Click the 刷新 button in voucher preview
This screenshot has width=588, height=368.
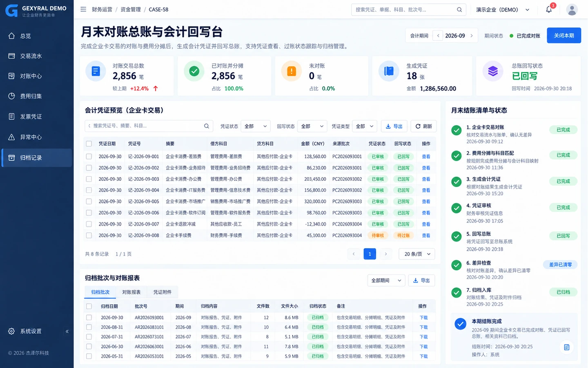423,126
